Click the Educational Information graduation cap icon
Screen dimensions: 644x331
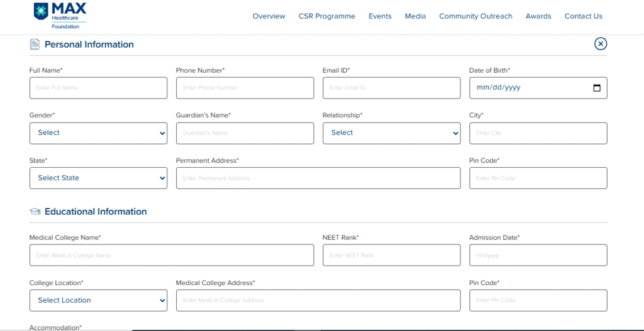(x=35, y=212)
